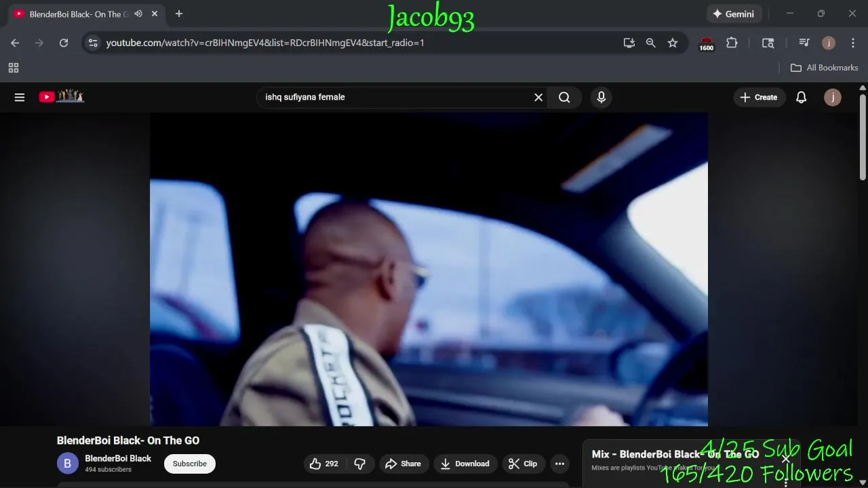
Task: Click the page vertical scrollbar
Action: pyautogui.click(x=863, y=138)
